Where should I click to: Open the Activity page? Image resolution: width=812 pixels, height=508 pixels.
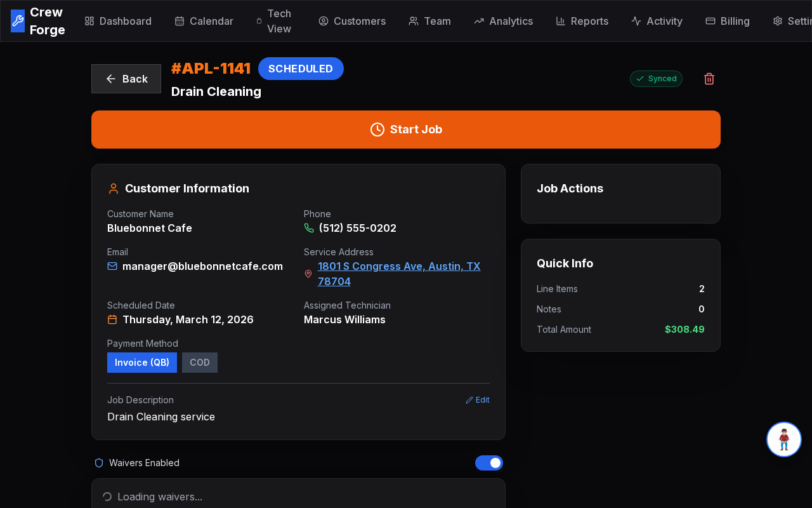click(x=657, y=21)
